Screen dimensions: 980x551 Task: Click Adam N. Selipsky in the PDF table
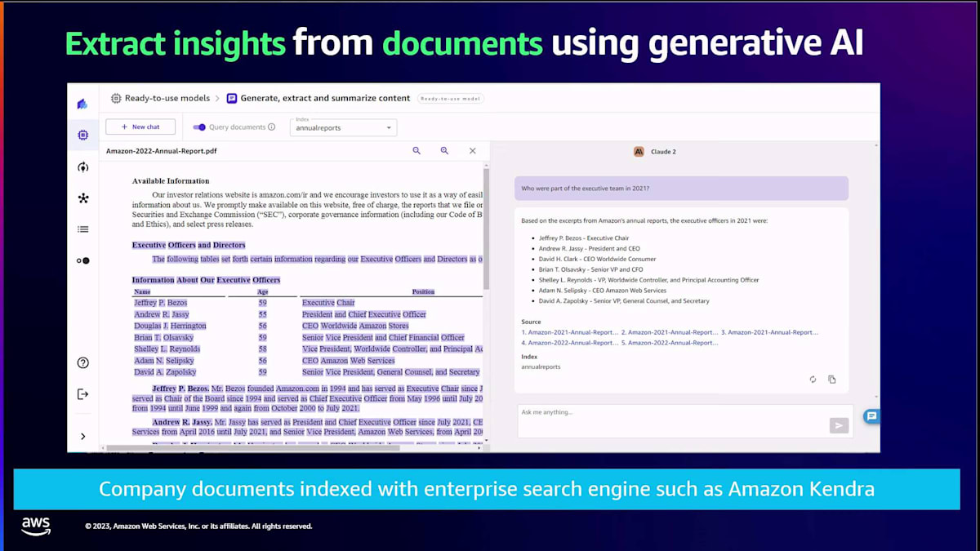(x=164, y=360)
